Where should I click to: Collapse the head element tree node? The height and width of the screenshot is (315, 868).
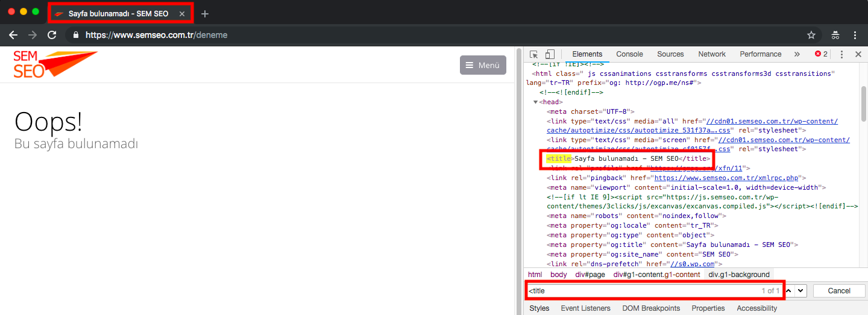click(x=535, y=102)
